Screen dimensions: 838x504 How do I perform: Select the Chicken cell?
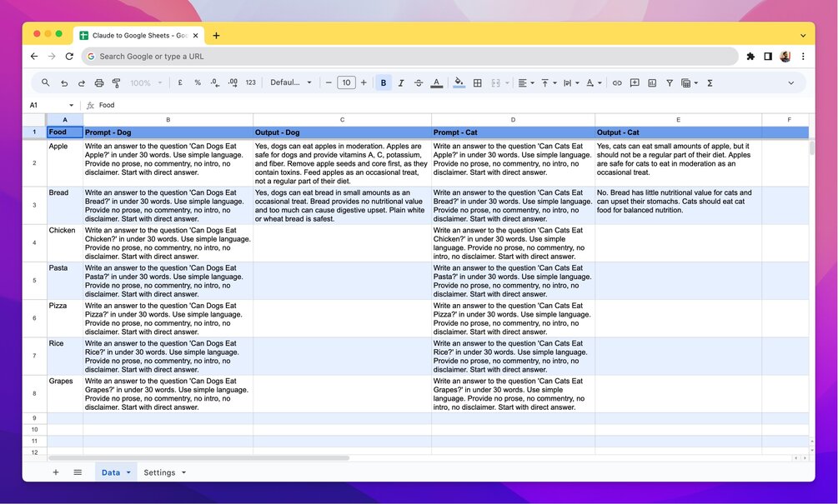(x=65, y=243)
